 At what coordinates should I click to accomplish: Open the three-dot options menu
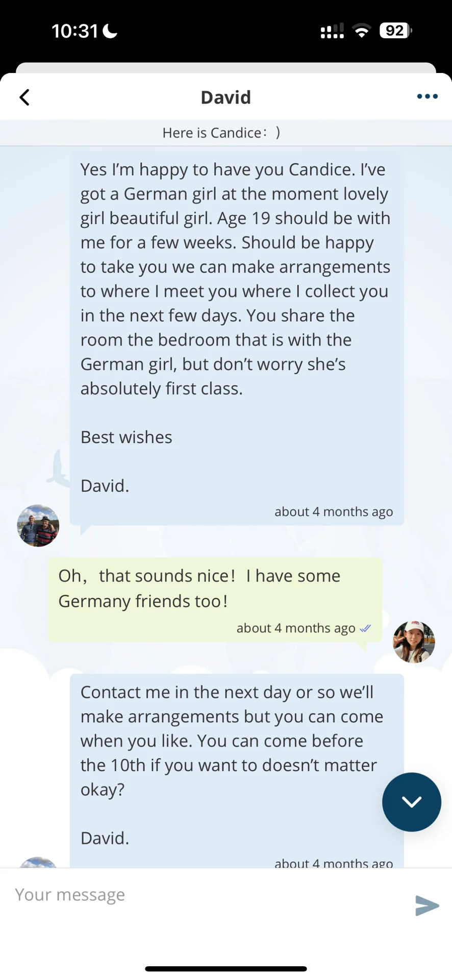click(427, 96)
